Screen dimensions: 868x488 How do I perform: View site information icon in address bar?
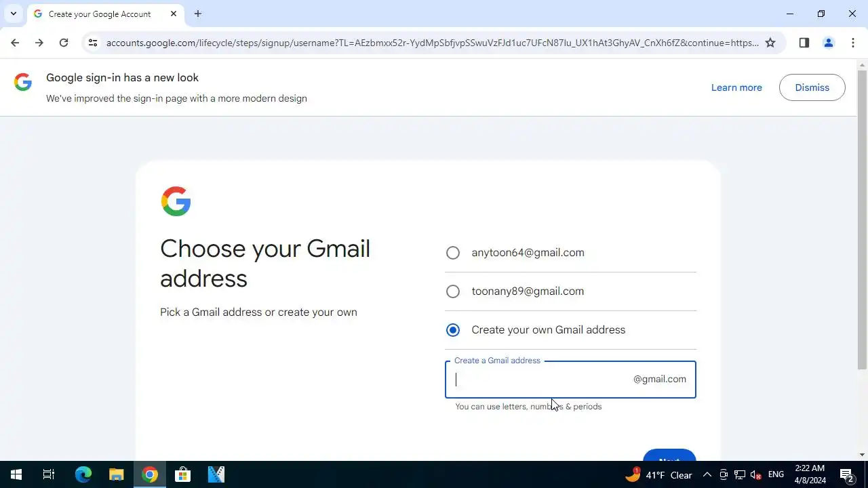coord(93,43)
